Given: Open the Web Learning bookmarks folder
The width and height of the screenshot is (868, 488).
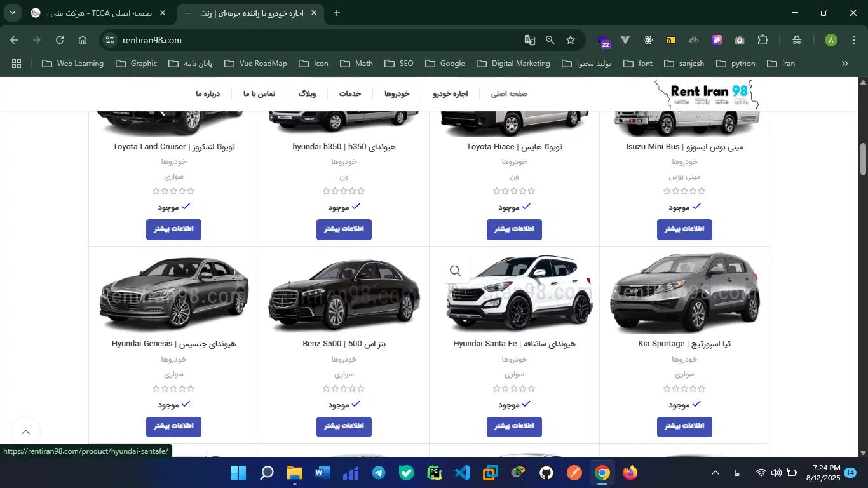Looking at the screenshot, I should [x=73, y=64].
